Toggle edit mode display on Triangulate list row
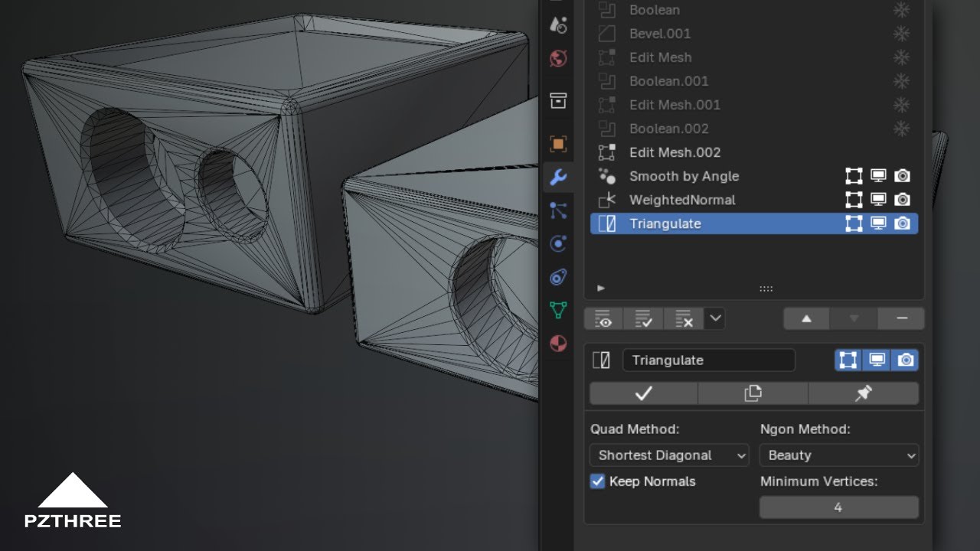The height and width of the screenshot is (551, 980). coord(854,223)
